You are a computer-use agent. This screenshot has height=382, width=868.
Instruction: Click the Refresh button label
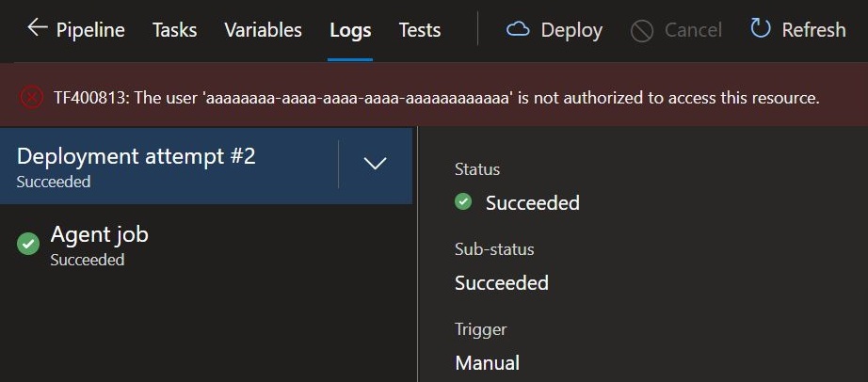point(813,30)
